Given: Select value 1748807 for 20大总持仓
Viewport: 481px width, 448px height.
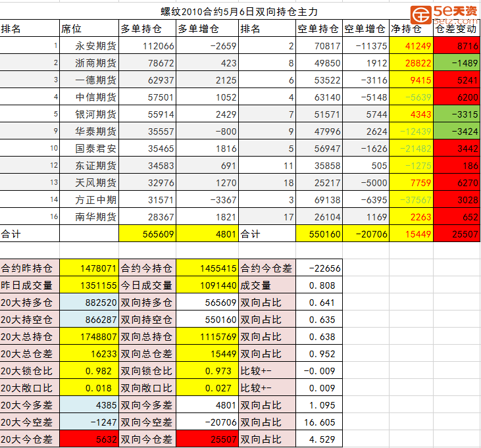Looking at the screenshot, I should (89, 337).
